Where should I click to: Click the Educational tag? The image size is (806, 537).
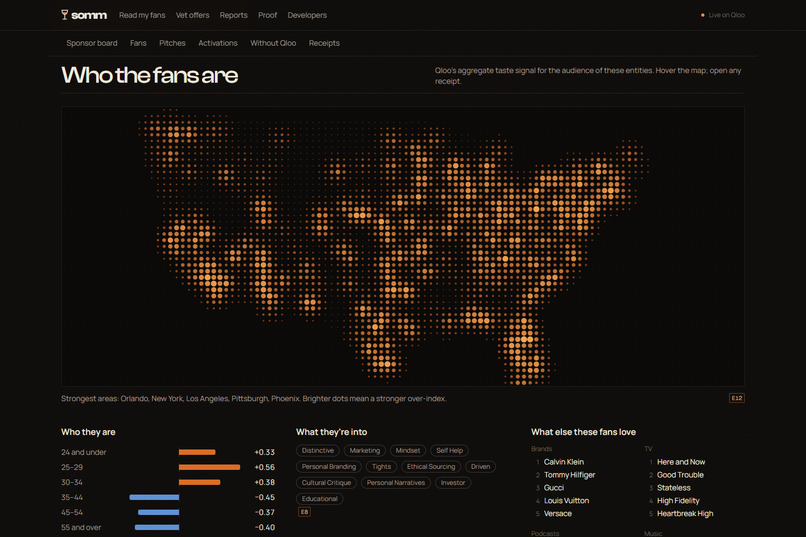click(x=319, y=498)
